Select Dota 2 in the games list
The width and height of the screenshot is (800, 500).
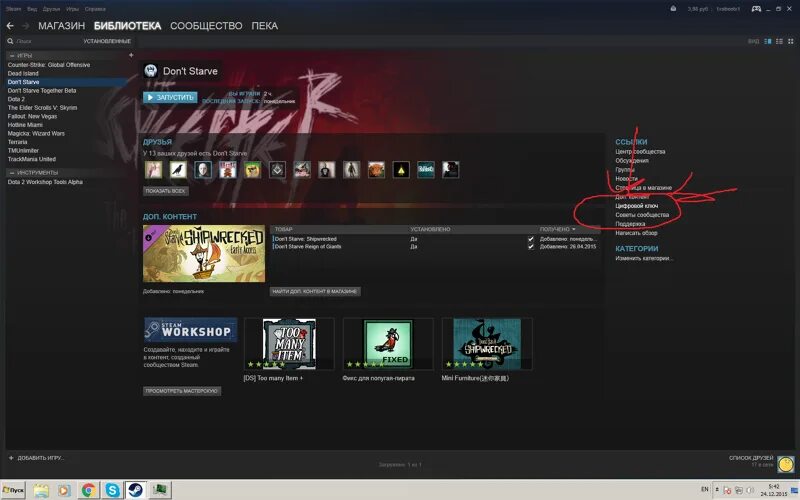16,99
